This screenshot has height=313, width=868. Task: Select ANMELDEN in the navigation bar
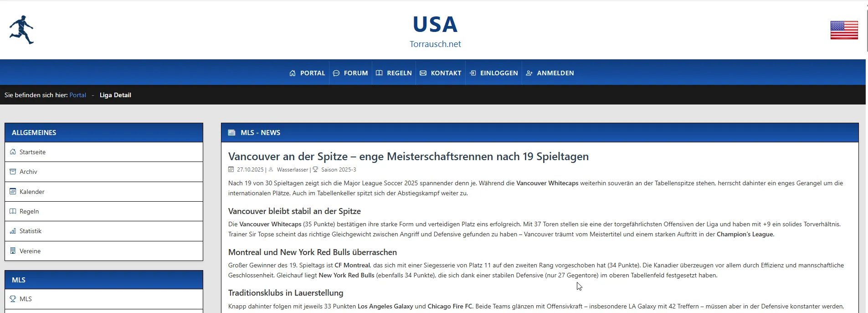click(550, 73)
